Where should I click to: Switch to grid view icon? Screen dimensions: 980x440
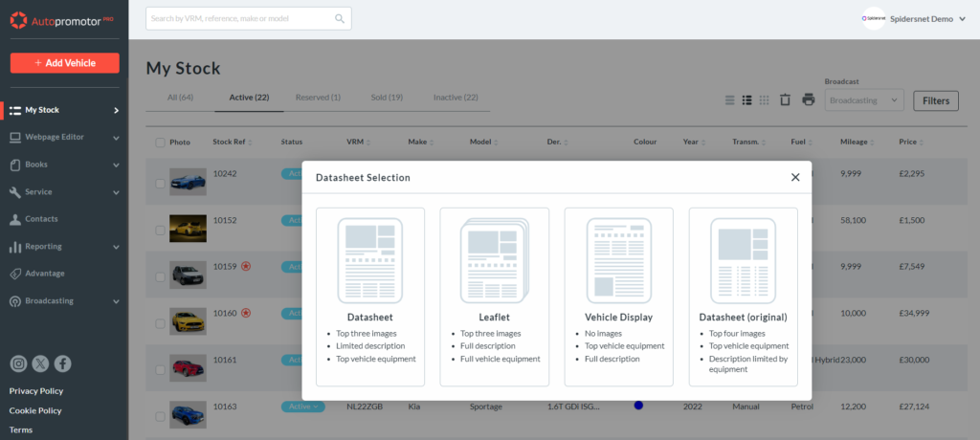pos(764,100)
